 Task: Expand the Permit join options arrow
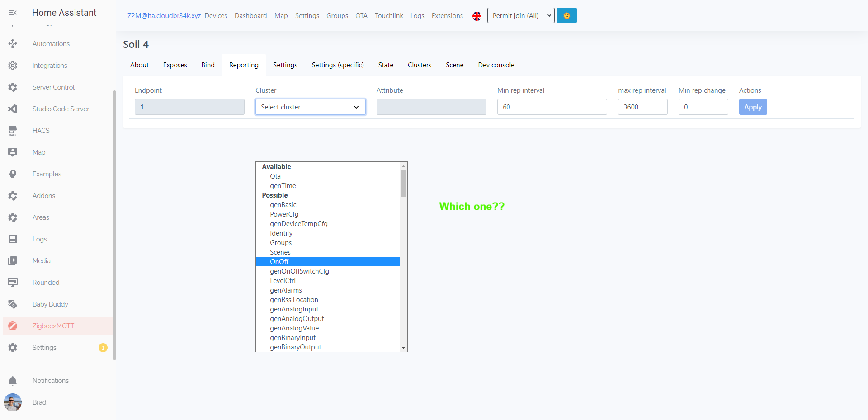coord(549,15)
